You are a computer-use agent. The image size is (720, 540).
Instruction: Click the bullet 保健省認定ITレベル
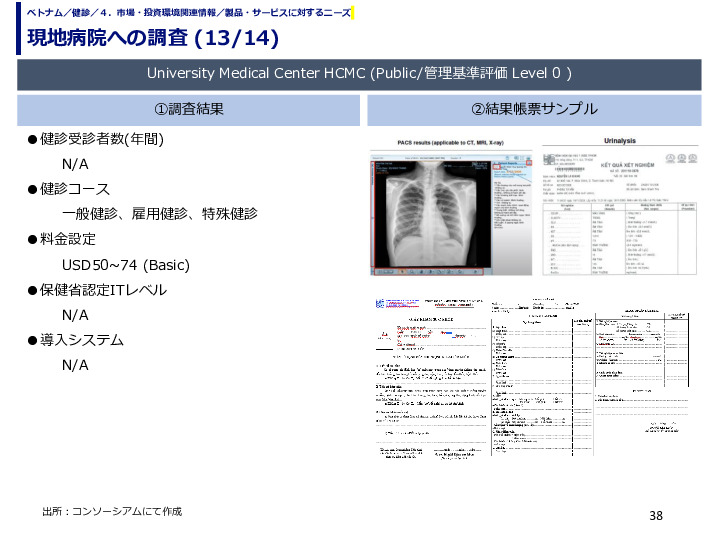97,290
